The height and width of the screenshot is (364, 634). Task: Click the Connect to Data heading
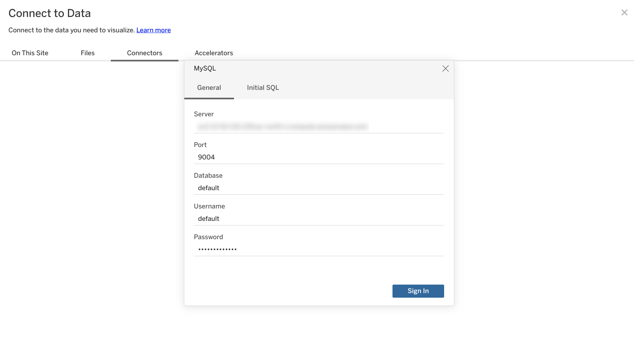click(x=50, y=13)
